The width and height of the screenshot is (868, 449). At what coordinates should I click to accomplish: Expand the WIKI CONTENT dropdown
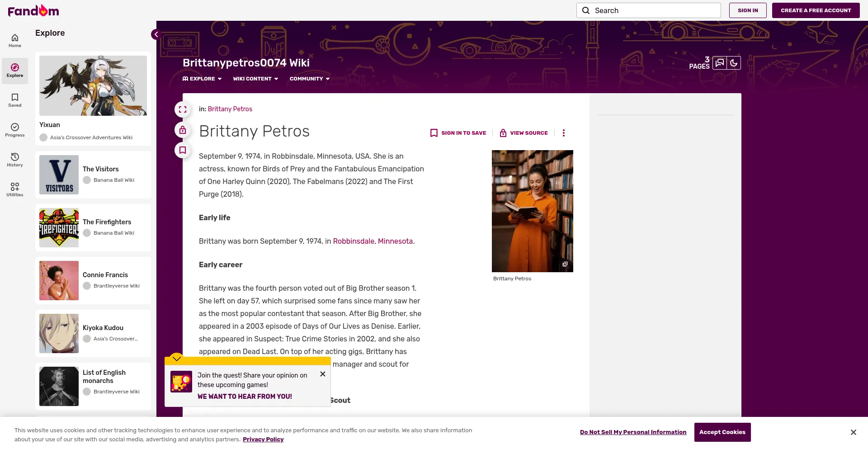click(255, 79)
